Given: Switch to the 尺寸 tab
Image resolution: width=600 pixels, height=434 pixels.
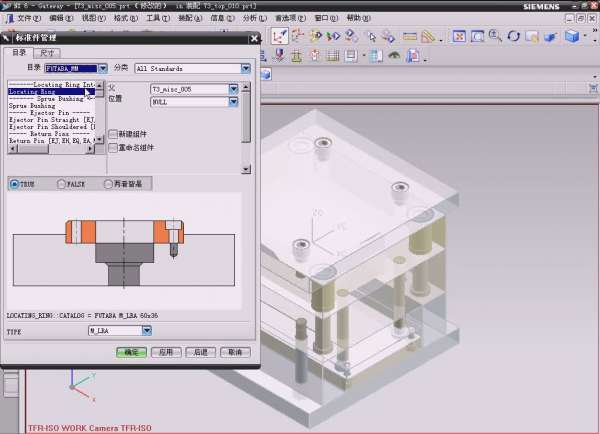Looking at the screenshot, I should point(48,52).
